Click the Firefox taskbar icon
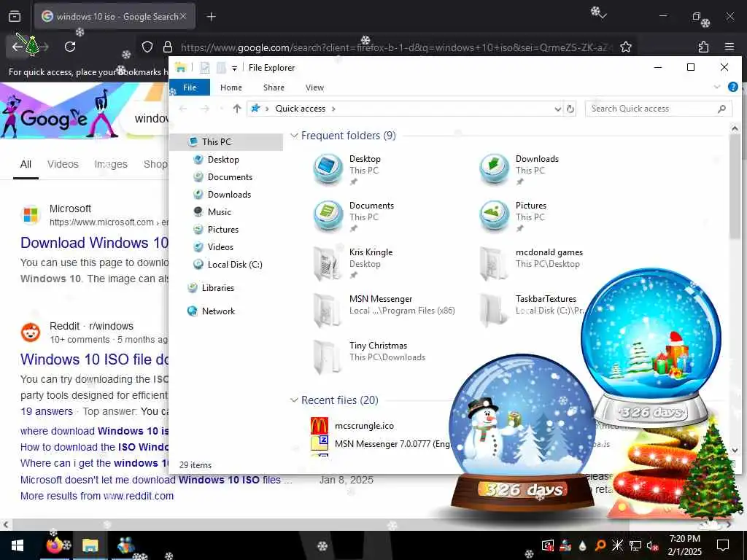 coord(54,545)
